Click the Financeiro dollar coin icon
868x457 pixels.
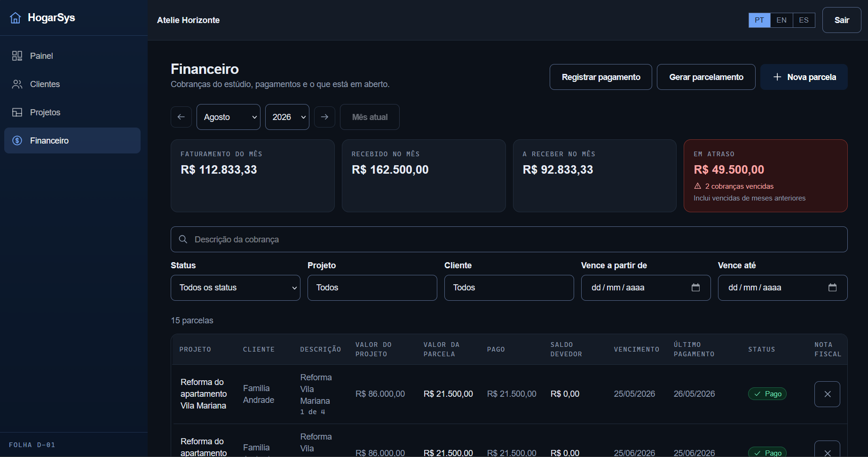17,141
